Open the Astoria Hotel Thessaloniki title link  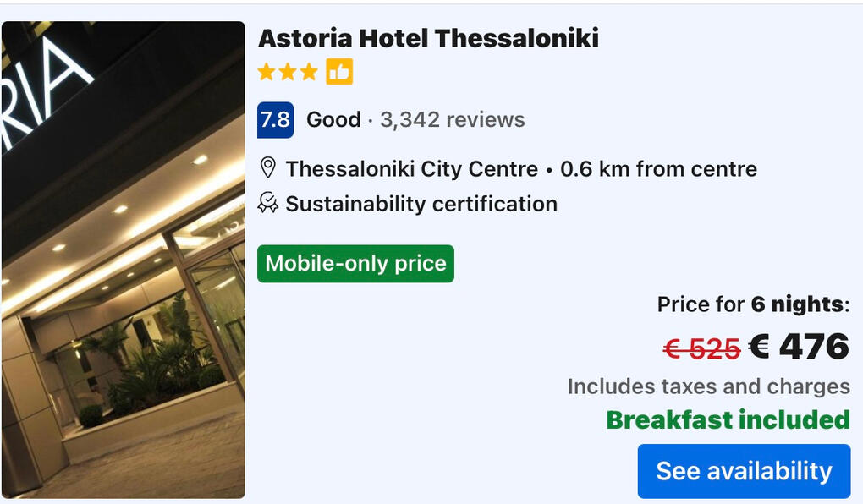point(428,38)
